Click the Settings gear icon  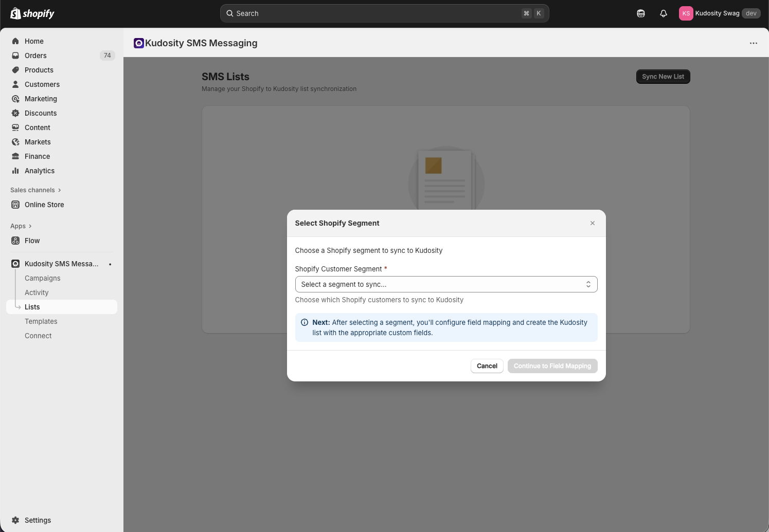coord(15,520)
